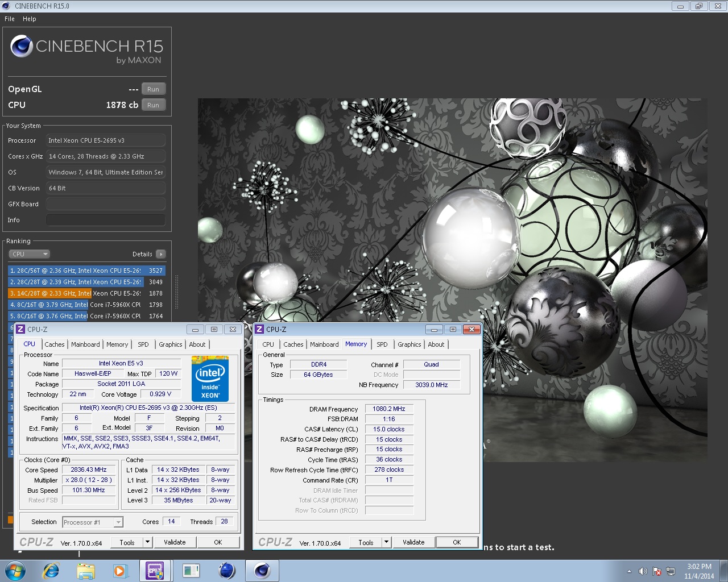Open the Windows Start menu

pyautogui.click(x=15, y=571)
